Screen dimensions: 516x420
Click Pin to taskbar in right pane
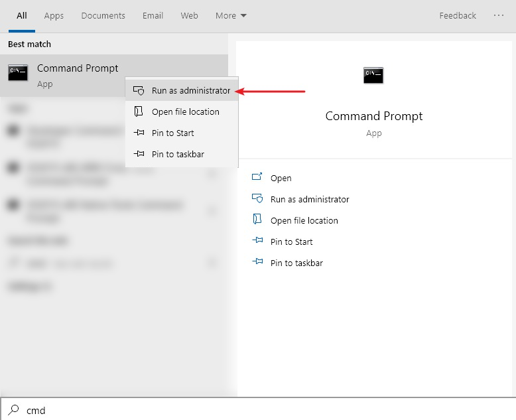pos(296,263)
